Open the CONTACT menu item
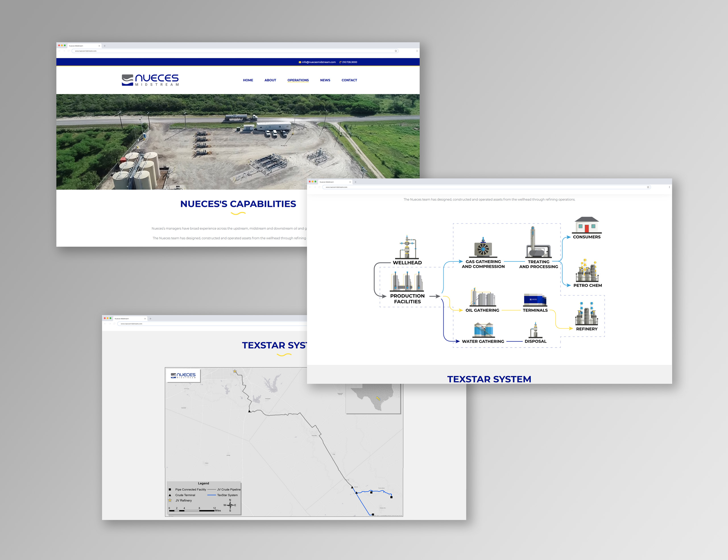The width and height of the screenshot is (728, 560). pyautogui.click(x=349, y=80)
